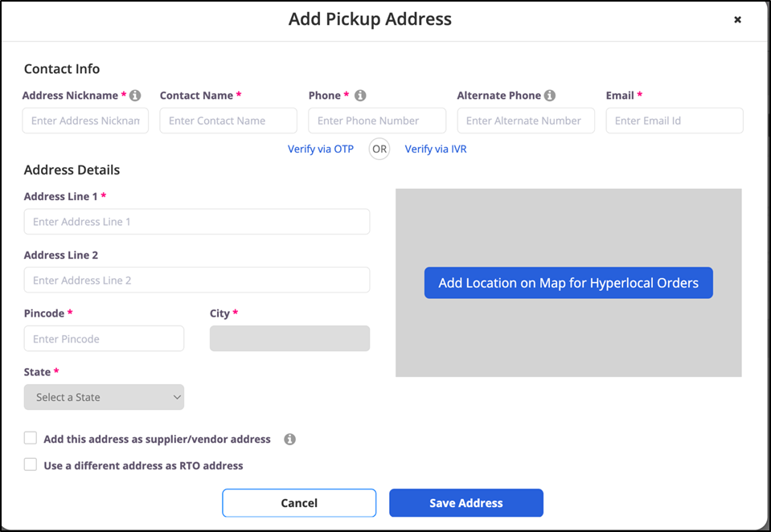This screenshot has height=532, width=771.
Task: Click the Enter Alternate Number field
Action: tap(526, 121)
